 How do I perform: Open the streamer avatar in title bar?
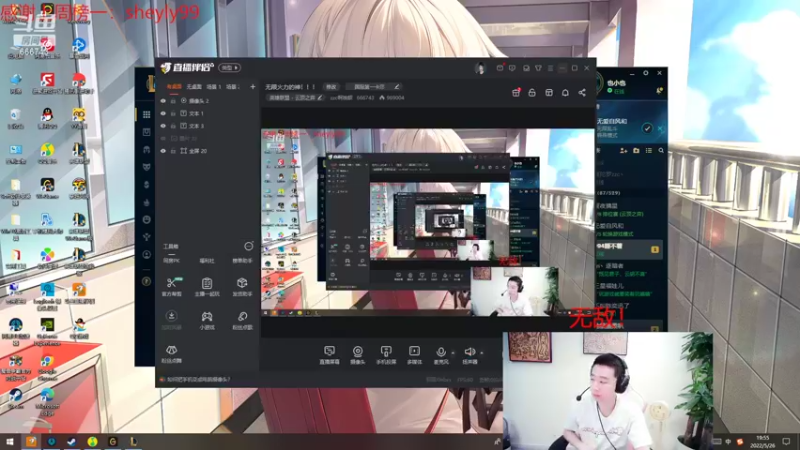(x=480, y=68)
